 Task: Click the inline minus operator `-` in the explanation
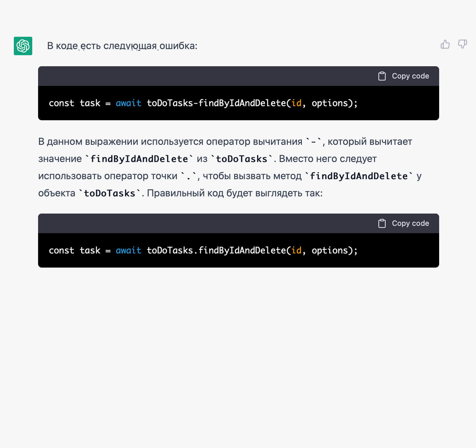[313, 142]
